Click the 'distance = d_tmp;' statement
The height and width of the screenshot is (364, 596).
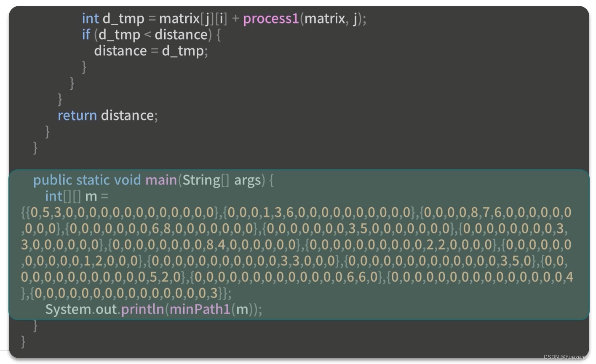[151, 51]
